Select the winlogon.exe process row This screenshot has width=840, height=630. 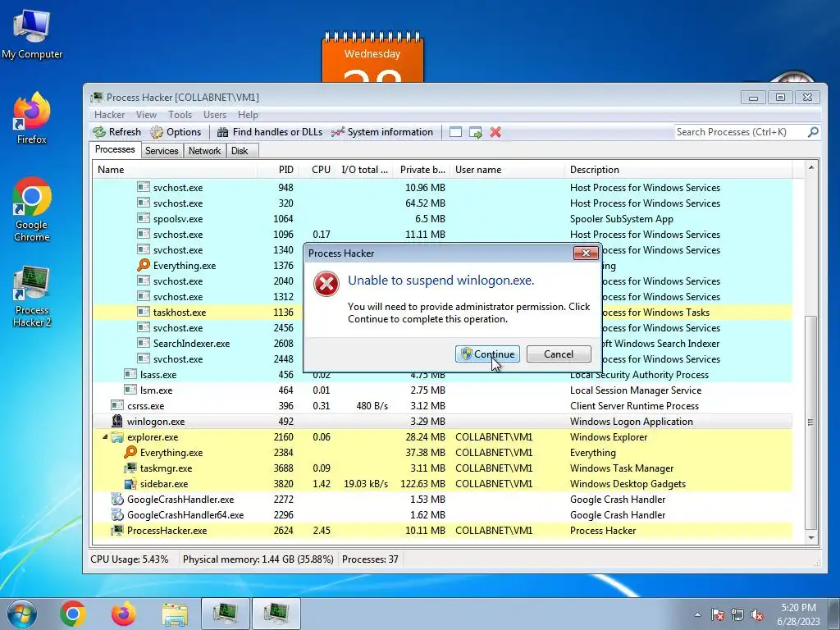[442, 422]
